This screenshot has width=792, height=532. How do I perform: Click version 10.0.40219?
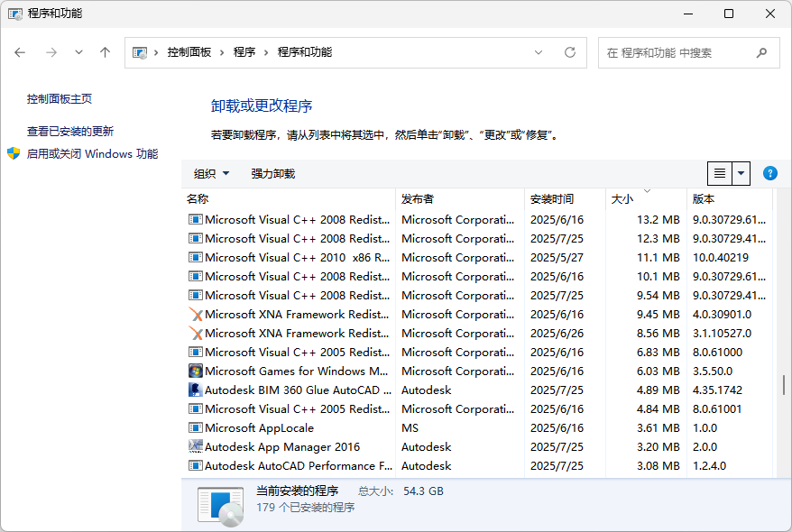pyautogui.click(x=720, y=257)
